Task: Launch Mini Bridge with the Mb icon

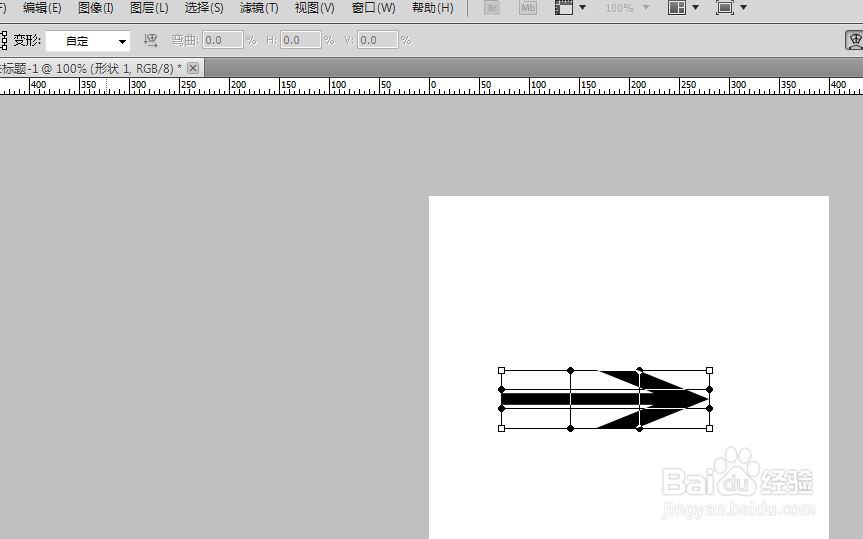Action: click(528, 8)
